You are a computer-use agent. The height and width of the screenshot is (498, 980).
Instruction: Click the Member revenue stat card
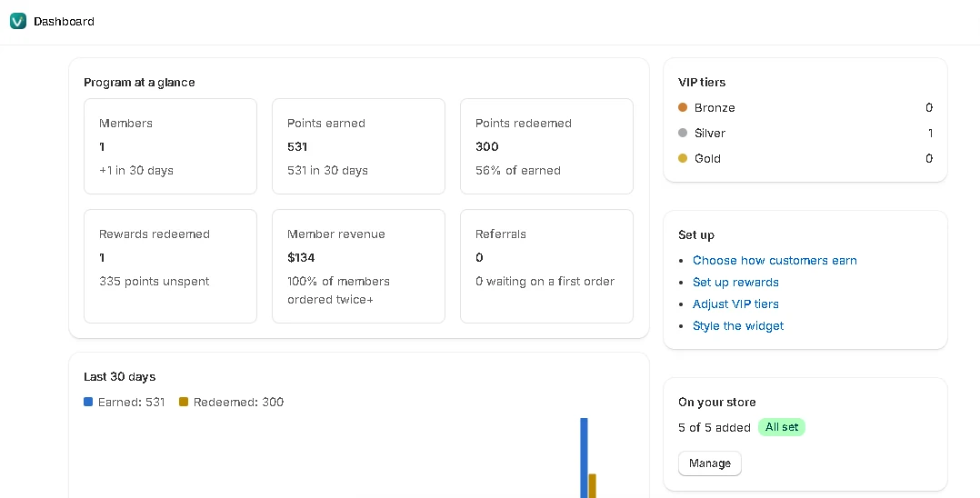359,266
